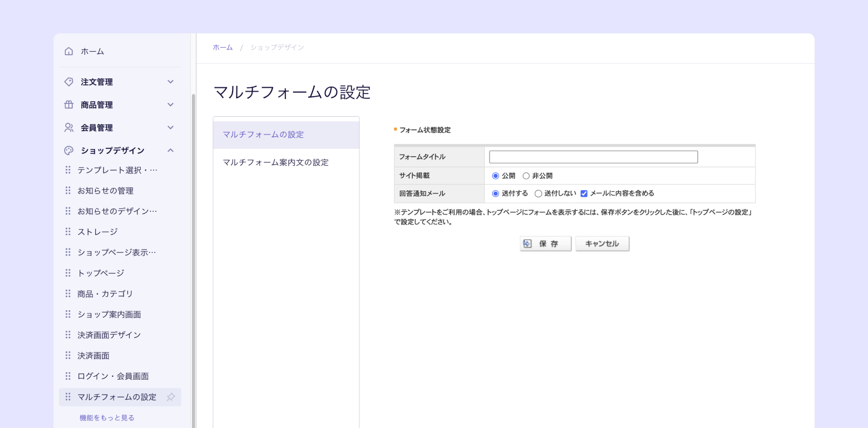Uncheck メールに内容を含める checkbox
Screen dimensions: 868x428
coord(584,193)
